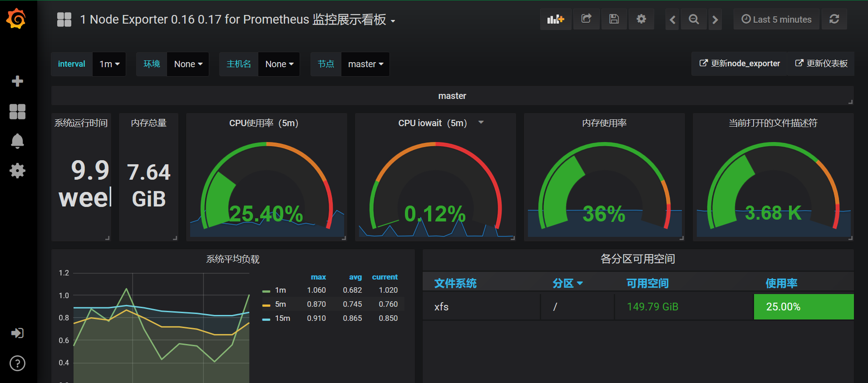The image size is (868, 383).
Task: Click the Create plus icon in sidebar
Action: tap(17, 81)
